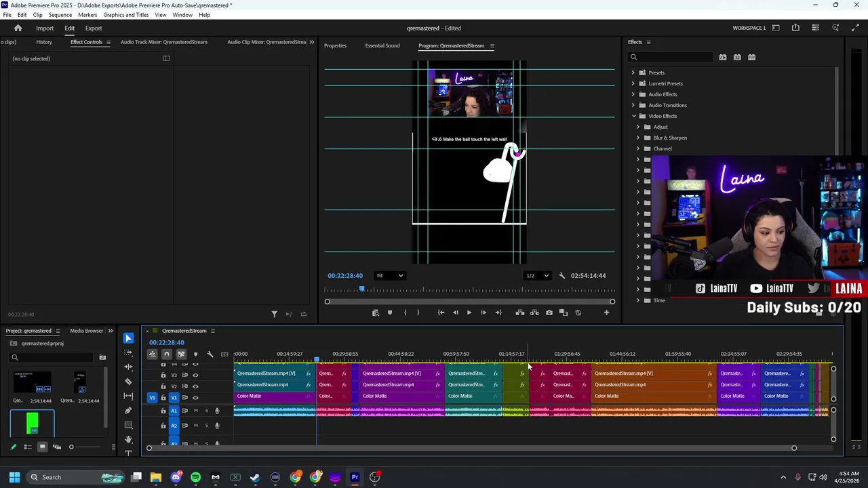Expand the Lumetri Presets folder

coord(633,83)
